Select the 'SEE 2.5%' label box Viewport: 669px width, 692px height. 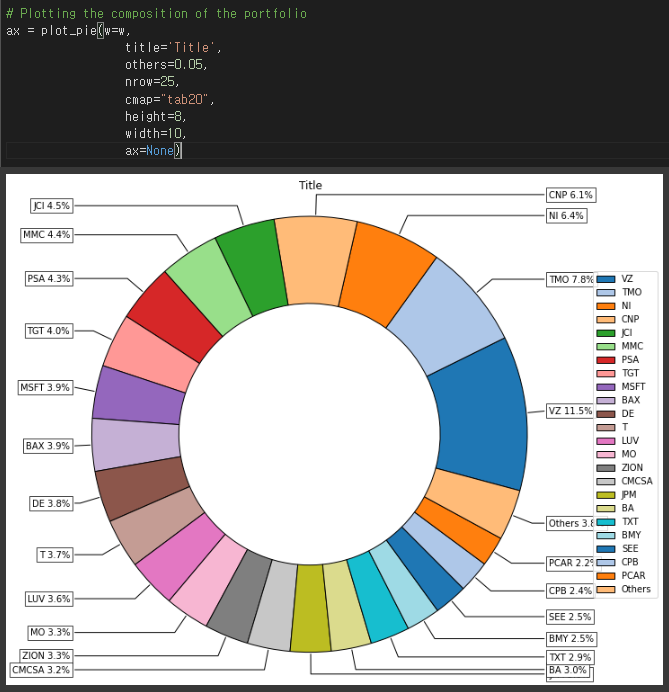click(x=570, y=617)
